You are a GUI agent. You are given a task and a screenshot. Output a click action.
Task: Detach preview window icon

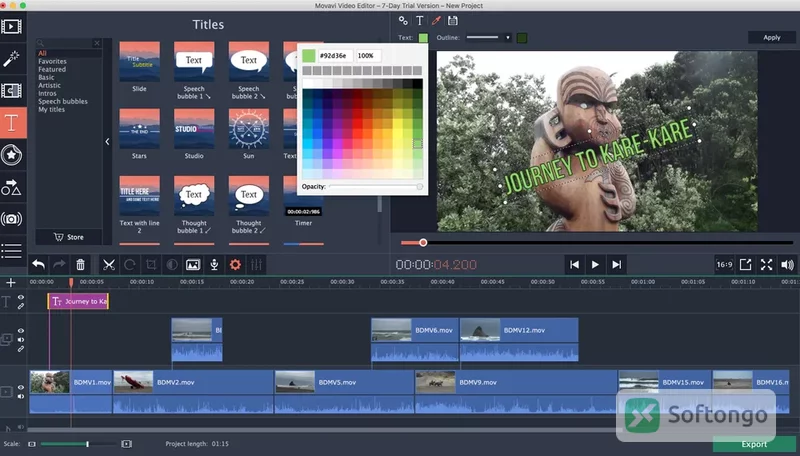[x=745, y=264]
